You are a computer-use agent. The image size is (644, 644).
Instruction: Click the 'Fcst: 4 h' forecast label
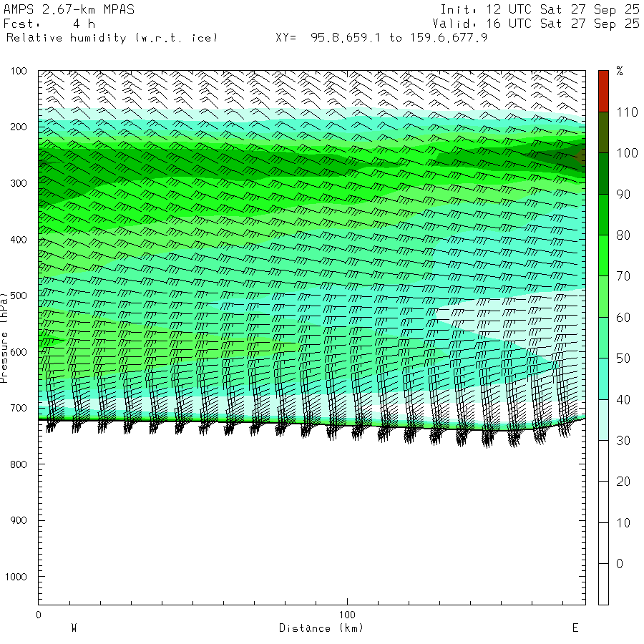(x=49, y=24)
